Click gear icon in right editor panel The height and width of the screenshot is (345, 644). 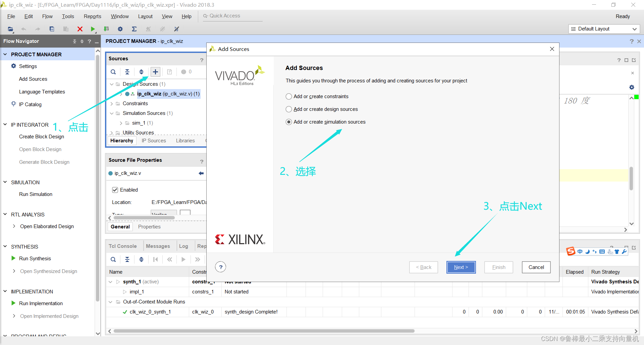(x=632, y=87)
